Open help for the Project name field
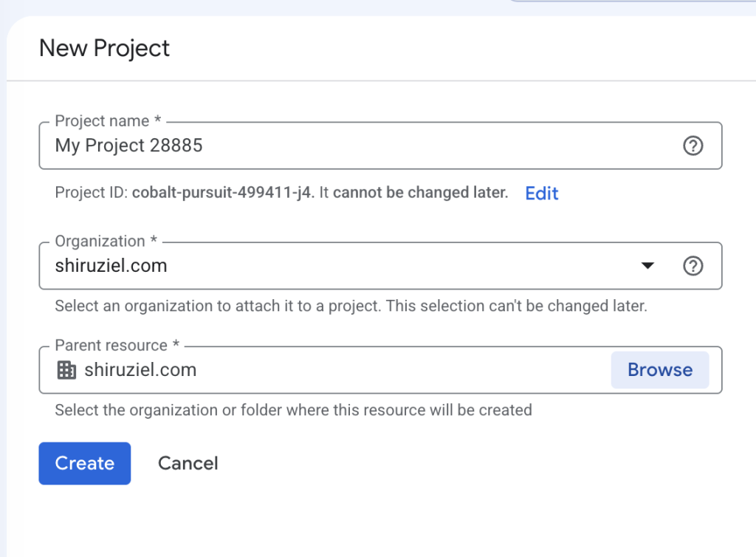756x557 pixels. (x=693, y=146)
